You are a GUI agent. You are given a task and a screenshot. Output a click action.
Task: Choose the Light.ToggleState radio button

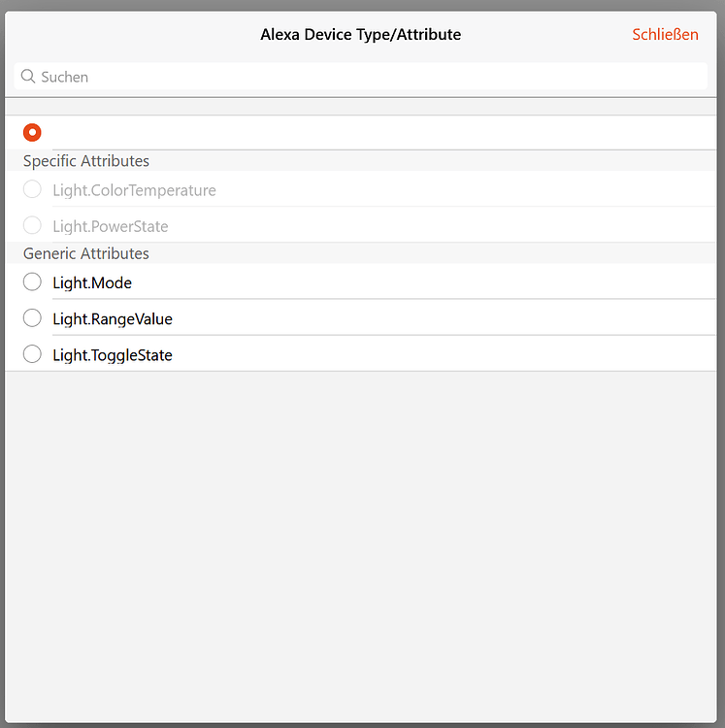point(32,354)
